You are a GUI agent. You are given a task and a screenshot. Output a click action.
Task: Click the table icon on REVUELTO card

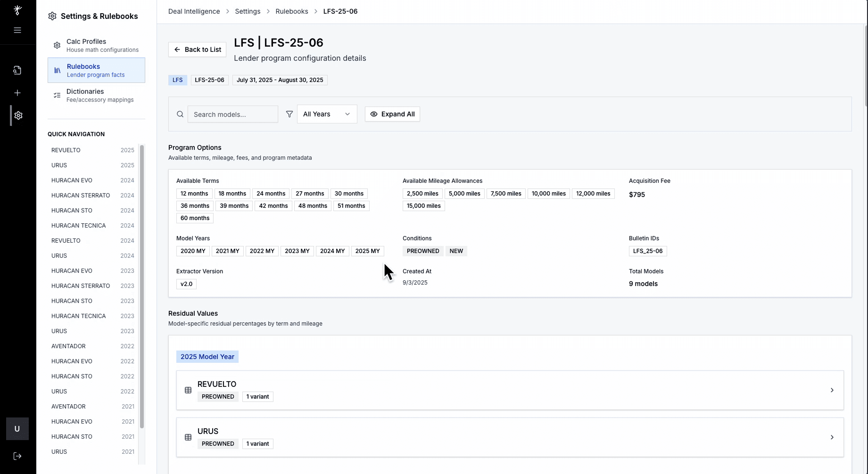[x=188, y=390]
